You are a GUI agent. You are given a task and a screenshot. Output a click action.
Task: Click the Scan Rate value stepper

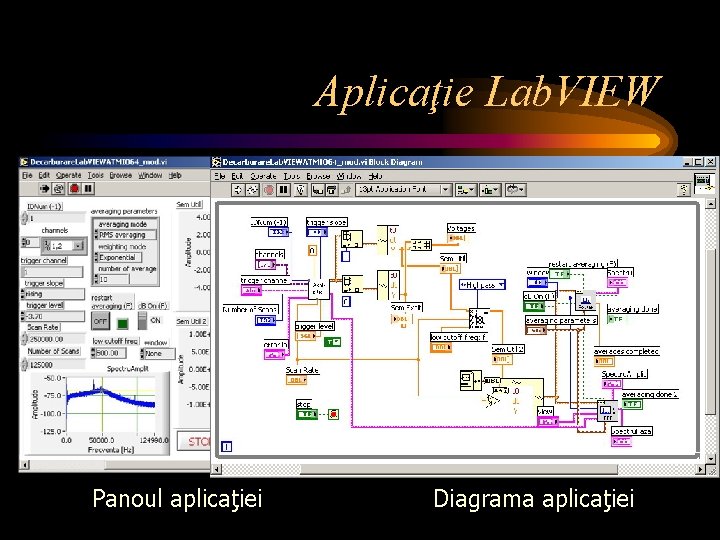pos(24,339)
